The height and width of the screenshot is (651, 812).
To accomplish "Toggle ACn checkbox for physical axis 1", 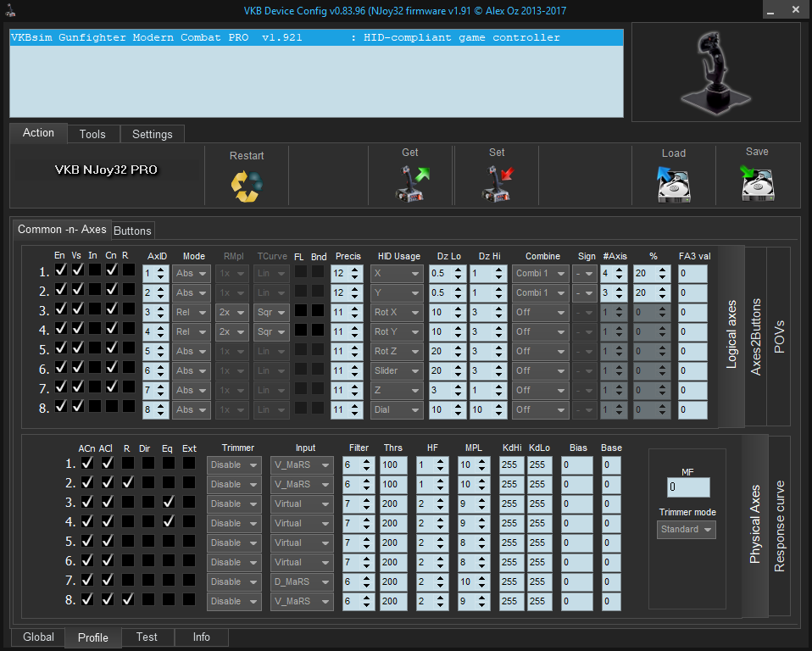I will 87,463.
